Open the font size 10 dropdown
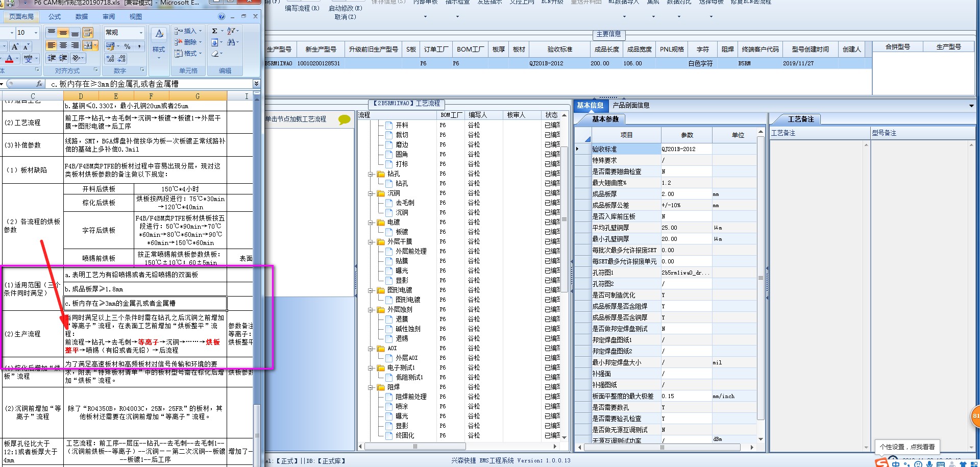This screenshot has width=980, height=467. pos(36,33)
